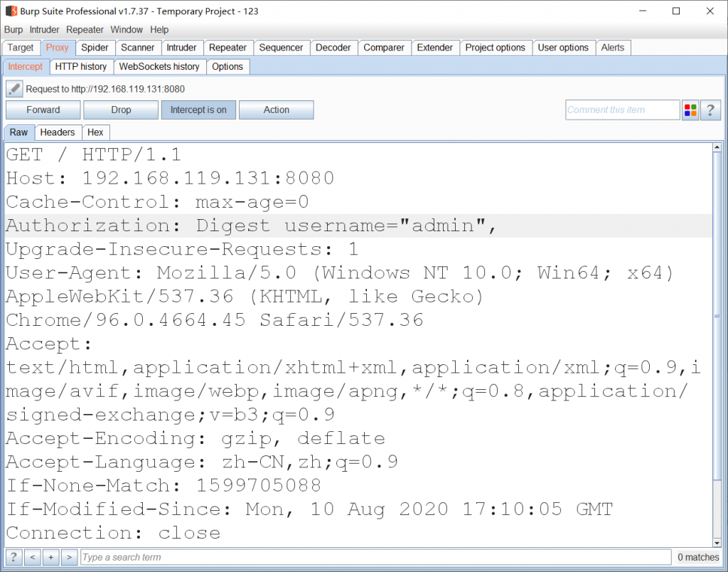728x572 pixels.
Task: Click the Accept-Language header line
Action: [x=202, y=462]
